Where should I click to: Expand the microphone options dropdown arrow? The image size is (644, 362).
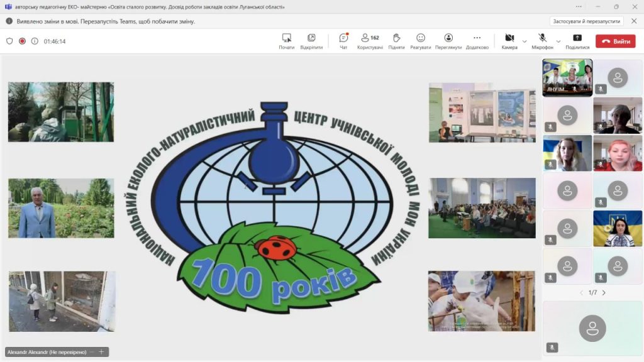558,41
